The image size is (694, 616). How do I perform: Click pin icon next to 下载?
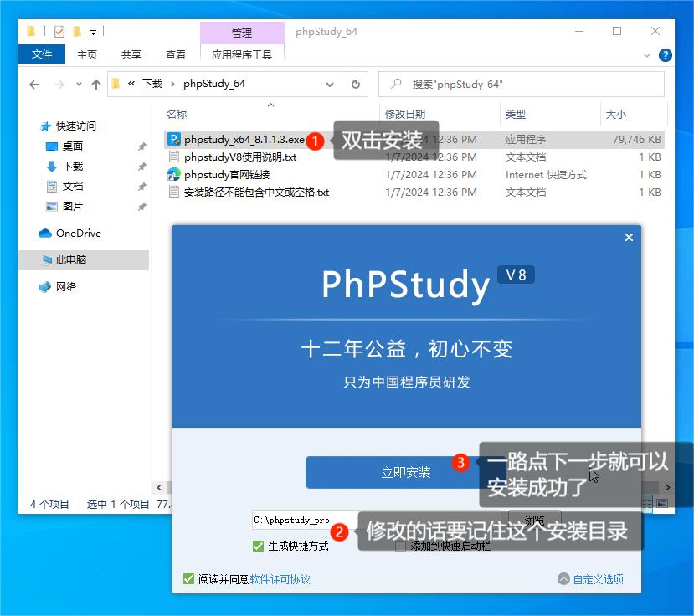click(x=141, y=167)
